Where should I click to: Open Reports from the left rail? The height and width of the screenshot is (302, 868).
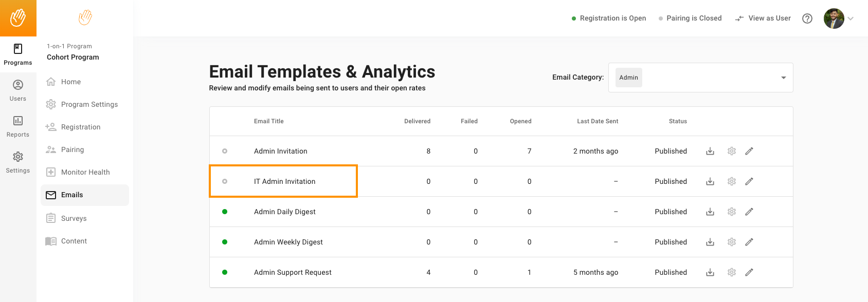point(18,126)
